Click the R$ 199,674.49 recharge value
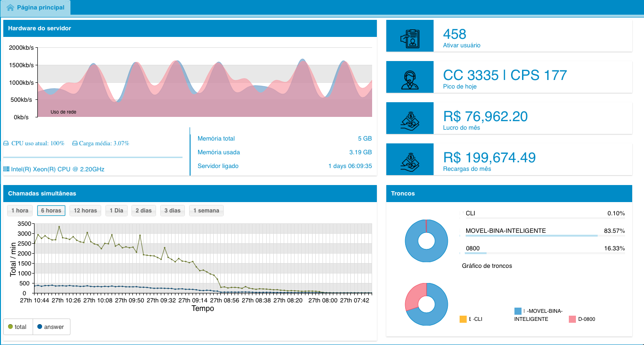644x345 pixels. coord(490,158)
